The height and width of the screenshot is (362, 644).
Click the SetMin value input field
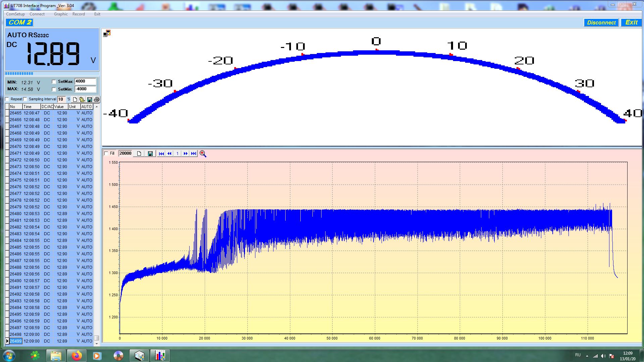[85, 89]
